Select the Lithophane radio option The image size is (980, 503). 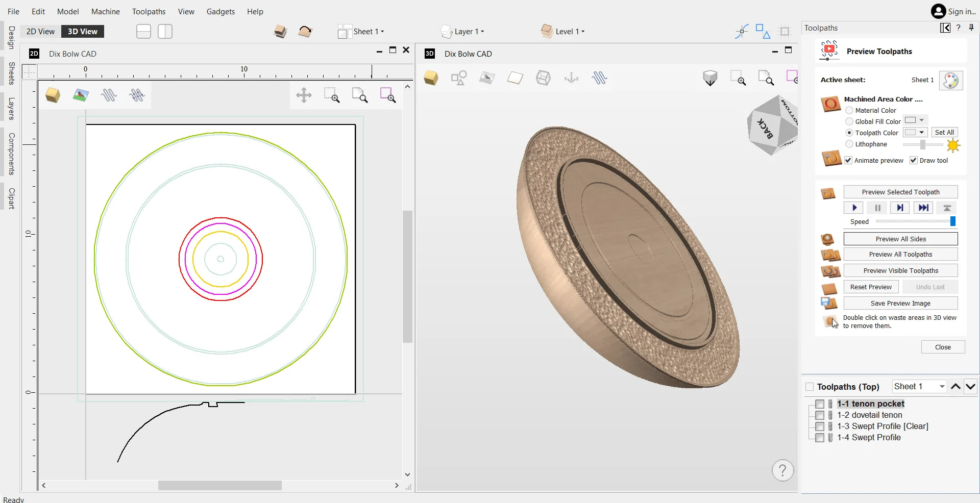coord(849,144)
